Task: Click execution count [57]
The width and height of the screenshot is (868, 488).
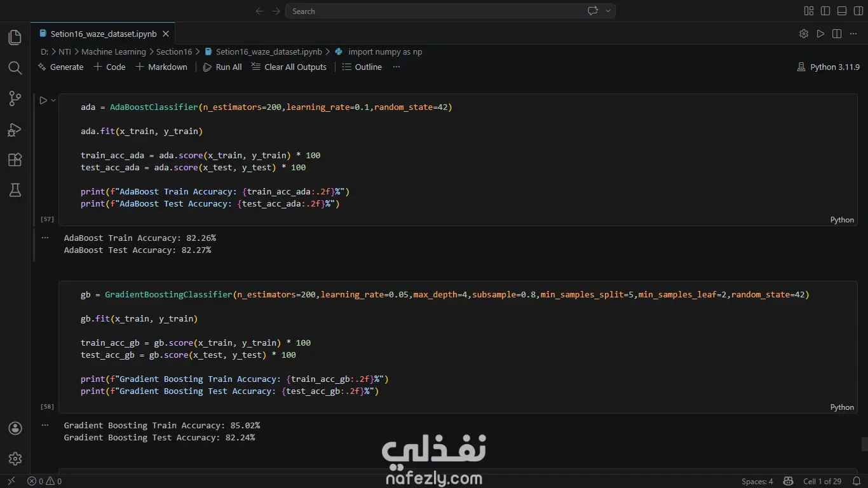Action: tap(47, 219)
